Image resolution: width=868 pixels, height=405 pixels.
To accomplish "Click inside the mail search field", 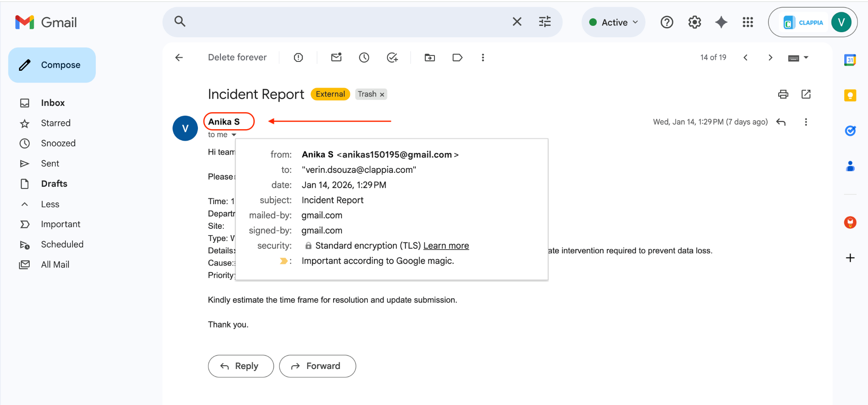I will (x=339, y=22).
